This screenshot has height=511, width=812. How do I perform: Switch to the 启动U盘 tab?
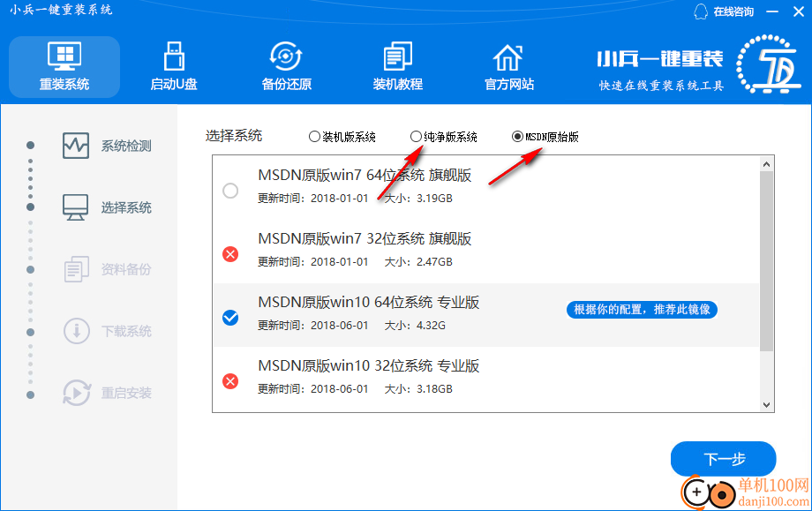pos(174,67)
